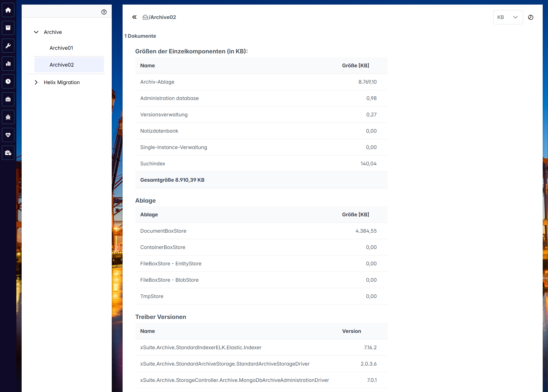Collapse panel with double left chevron
548x392 pixels.
(x=134, y=17)
